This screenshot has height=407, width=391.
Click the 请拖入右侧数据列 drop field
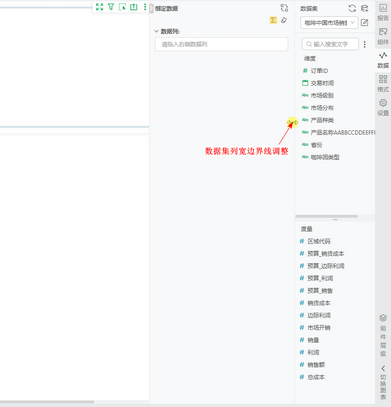point(221,44)
